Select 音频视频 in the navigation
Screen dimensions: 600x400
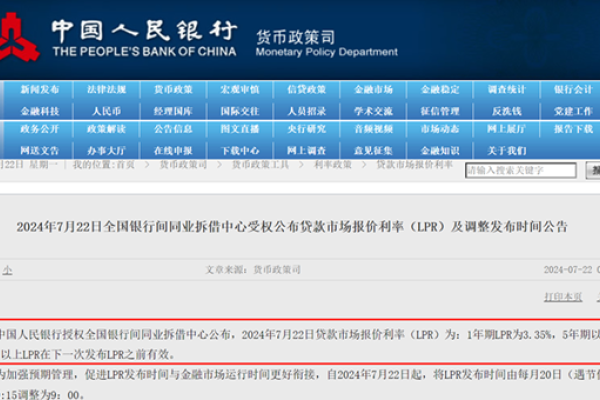373,129
